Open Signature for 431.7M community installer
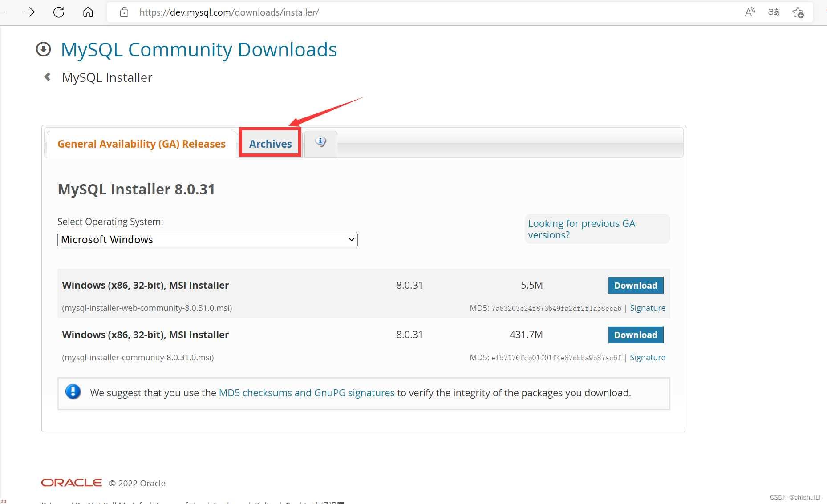827x504 pixels. click(x=648, y=357)
